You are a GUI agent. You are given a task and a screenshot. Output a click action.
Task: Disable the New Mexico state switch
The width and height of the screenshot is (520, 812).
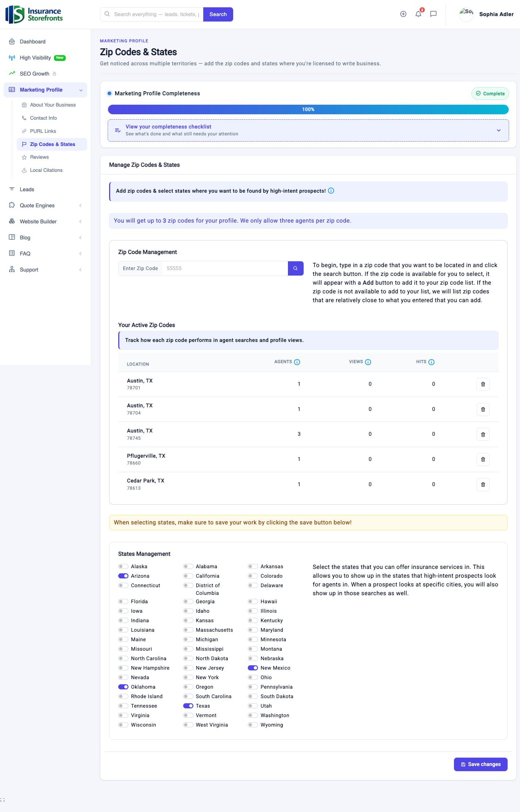[253, 668]
